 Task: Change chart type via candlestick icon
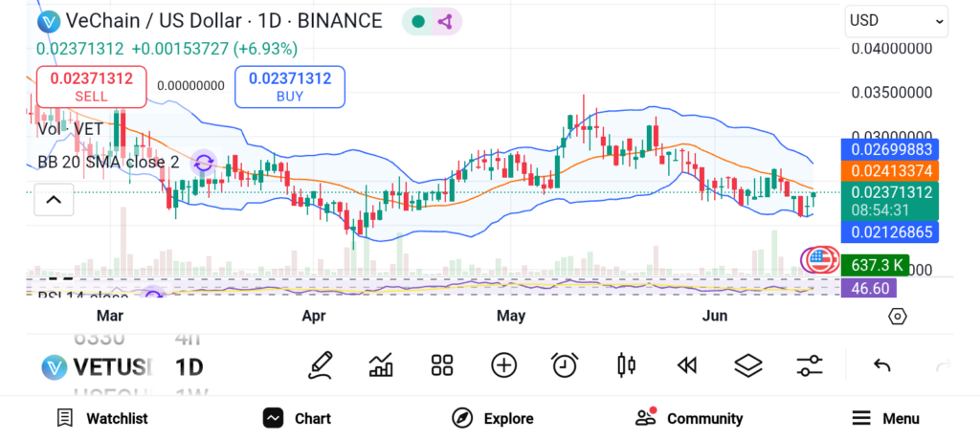(x=626, y=365)
